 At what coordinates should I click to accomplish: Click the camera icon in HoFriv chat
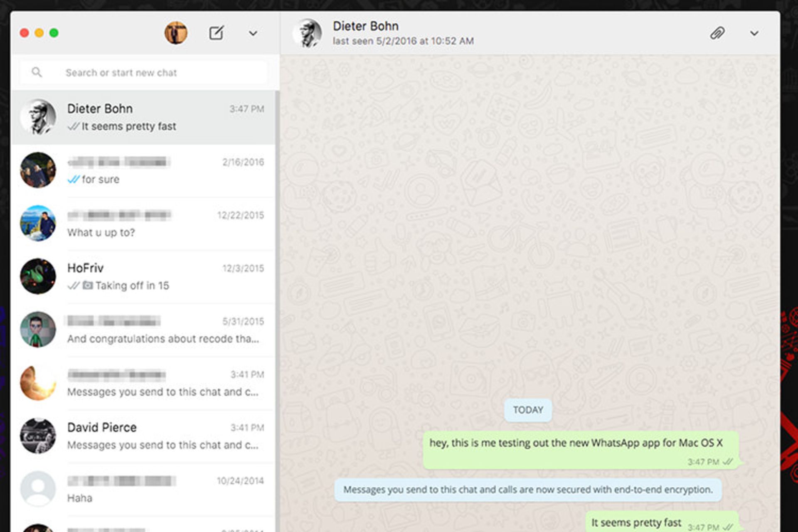click(88, 285)
